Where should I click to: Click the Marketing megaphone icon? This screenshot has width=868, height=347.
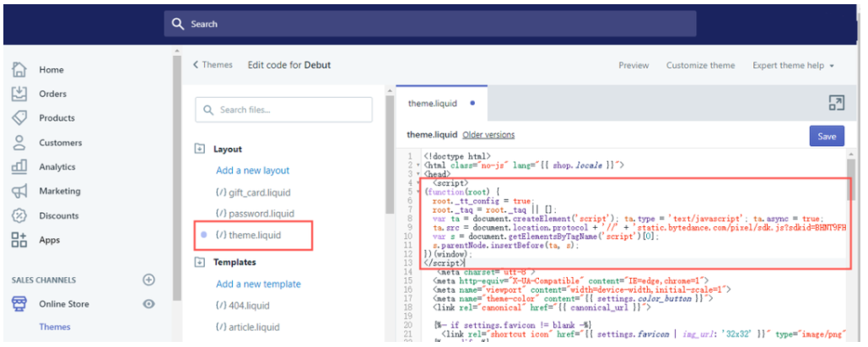point(19,192)
